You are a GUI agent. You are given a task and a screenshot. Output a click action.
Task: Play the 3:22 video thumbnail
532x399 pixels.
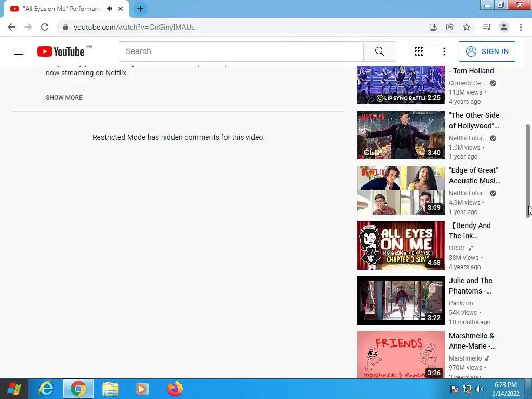(401, 300)
